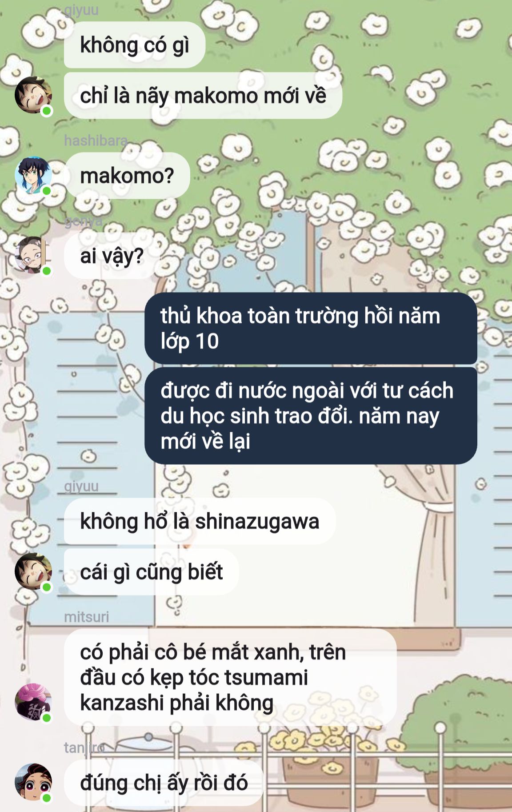
Task: Select the dark 'thủ khoa toàn trường' bubble
Action: point(311,329)
